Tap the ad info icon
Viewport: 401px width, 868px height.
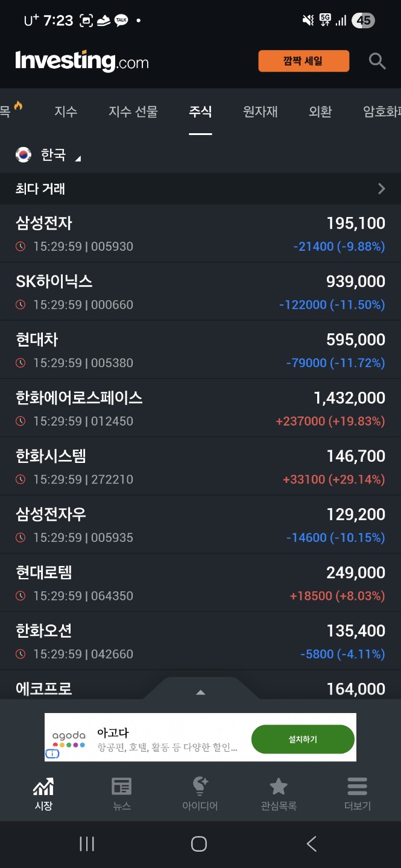pyautogui.click(x=52, y=753)
